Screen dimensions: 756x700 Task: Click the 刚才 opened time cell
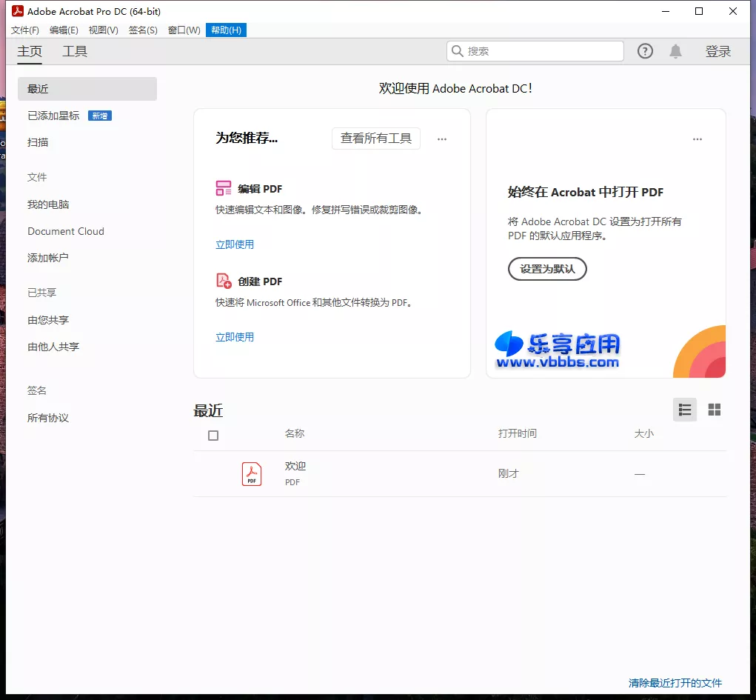point(508,474)
